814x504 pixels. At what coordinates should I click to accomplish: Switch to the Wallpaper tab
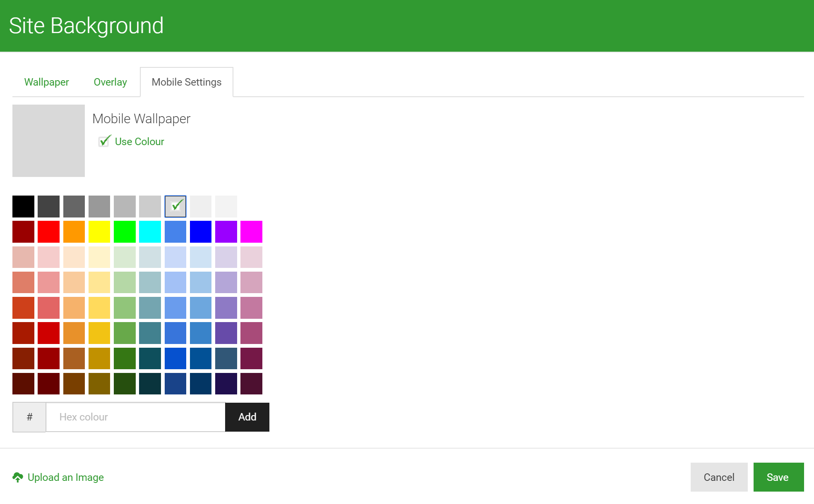[46, 82]
